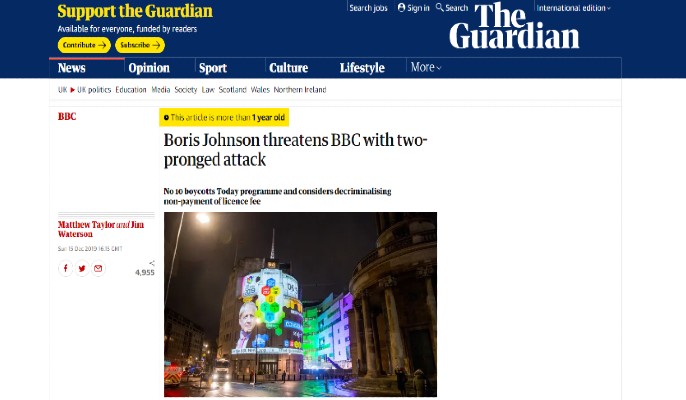Click the yellow Subscribe button
The image size is (686, 400).
coord(140,45)
